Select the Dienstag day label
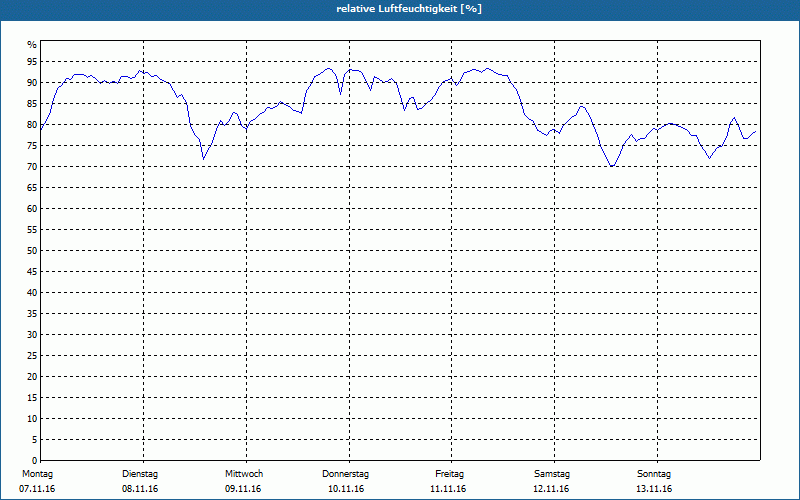The width and height of the screenshot is (800, 500). pos(140,474)
